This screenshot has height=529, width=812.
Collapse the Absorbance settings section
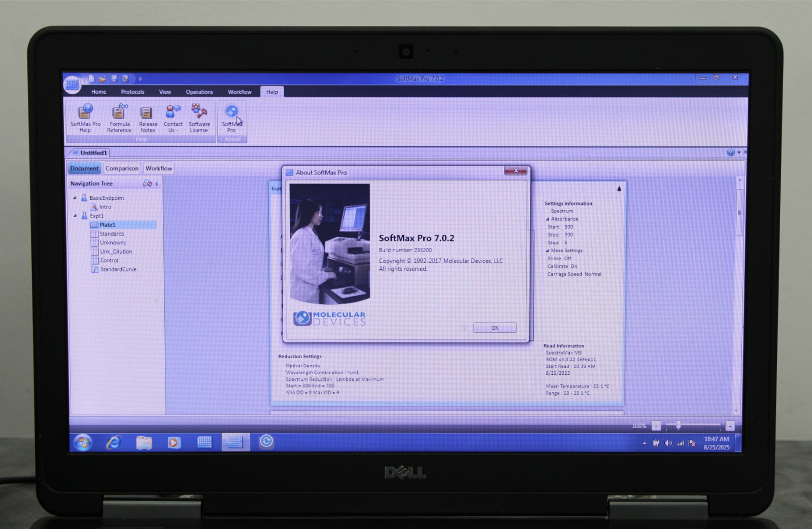[x=548, y=219]
